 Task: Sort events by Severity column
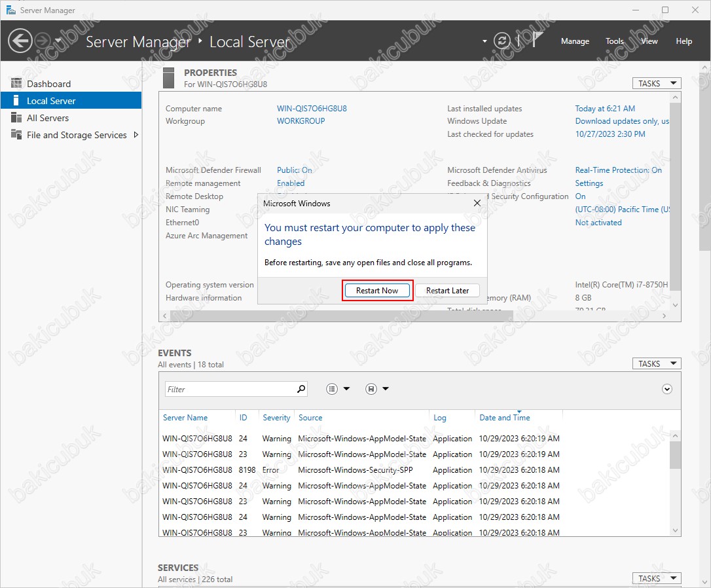coord(276,418)
